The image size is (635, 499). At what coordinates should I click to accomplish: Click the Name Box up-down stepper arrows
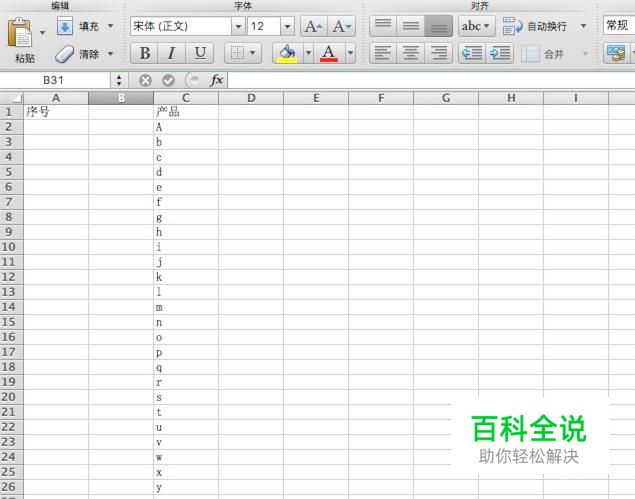(119, 80)
